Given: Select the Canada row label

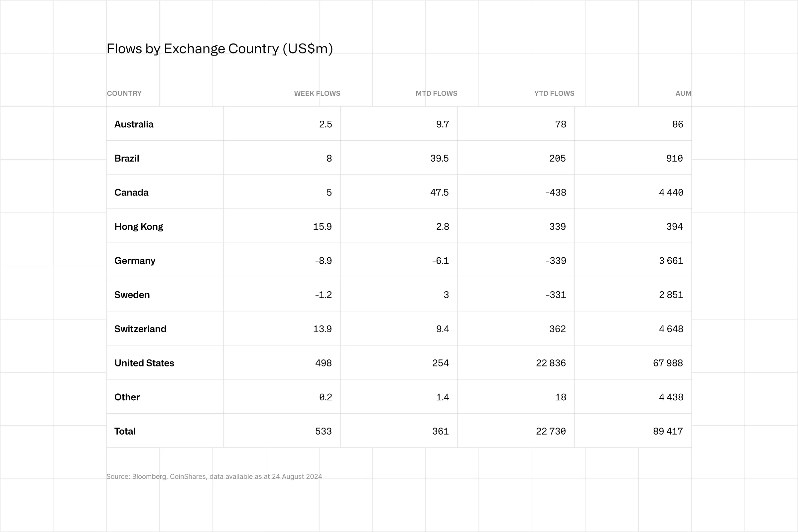Looking at the screenshot, I should tap(131, 193).
